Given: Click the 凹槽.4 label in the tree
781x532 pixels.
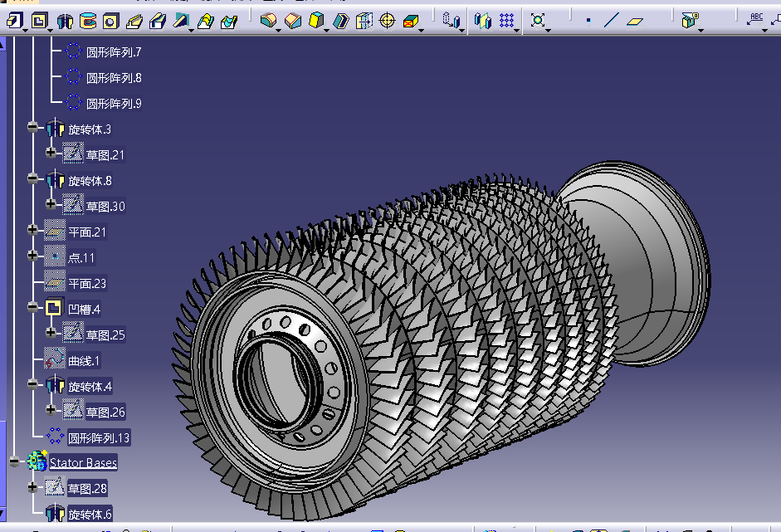Looking at the screenshot, I should [84, 310].
